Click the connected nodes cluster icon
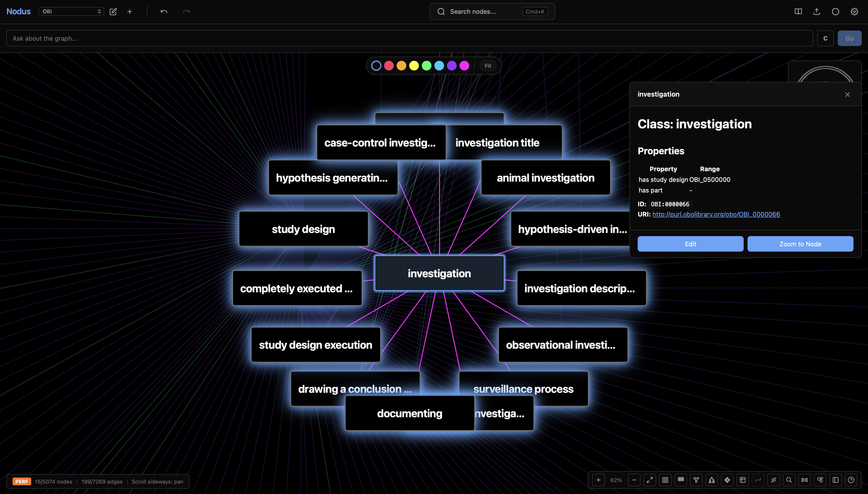The height and width of the screenshot is (494, 868). point(805,480)
